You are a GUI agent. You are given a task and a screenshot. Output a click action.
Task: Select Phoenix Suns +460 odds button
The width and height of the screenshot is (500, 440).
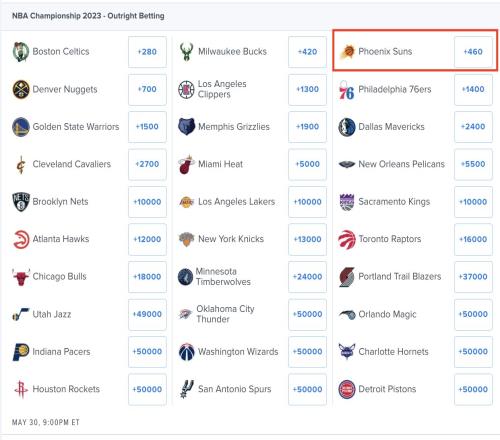click(473, 52)
